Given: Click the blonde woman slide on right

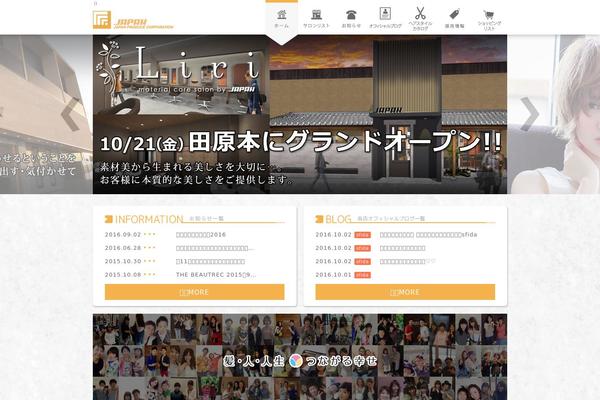Looking at the screenshot, I should click(x=554, y=114).
